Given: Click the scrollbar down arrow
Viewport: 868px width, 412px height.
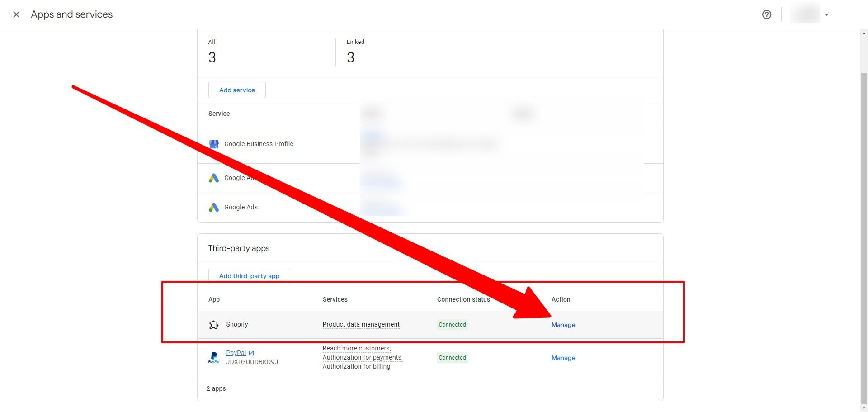Looking at the screenshot, I should pyautogui.click(x=864, y=408).
